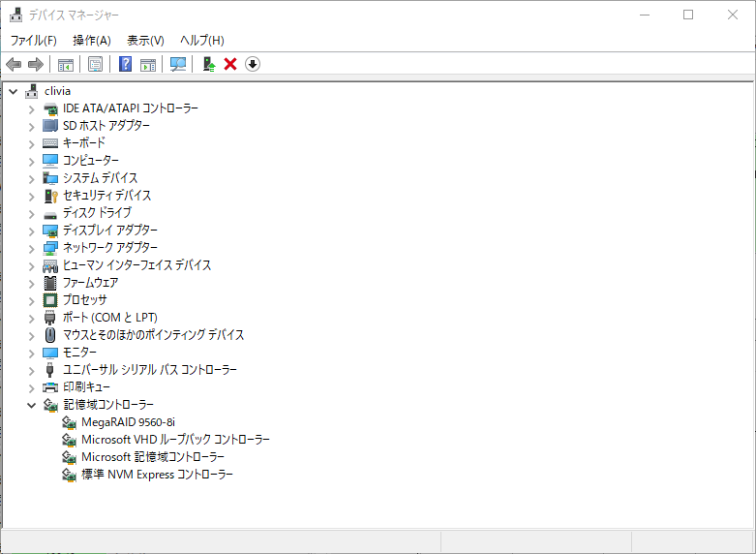Select Microsoft VHD ループバック コントローラー
The height and width of the screenshot is (554, 756).
[x=175, y=439]
